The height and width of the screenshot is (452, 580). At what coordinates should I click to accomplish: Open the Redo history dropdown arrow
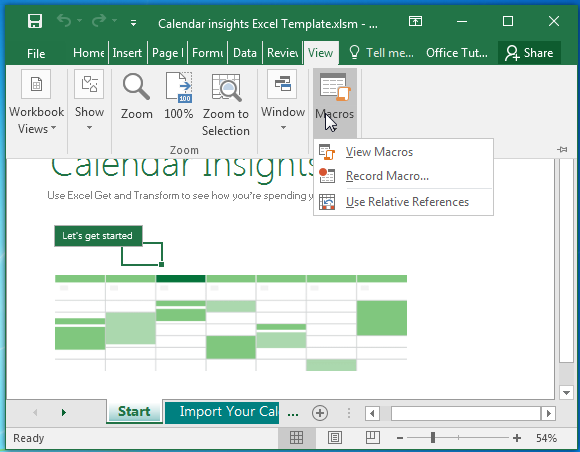115,21
